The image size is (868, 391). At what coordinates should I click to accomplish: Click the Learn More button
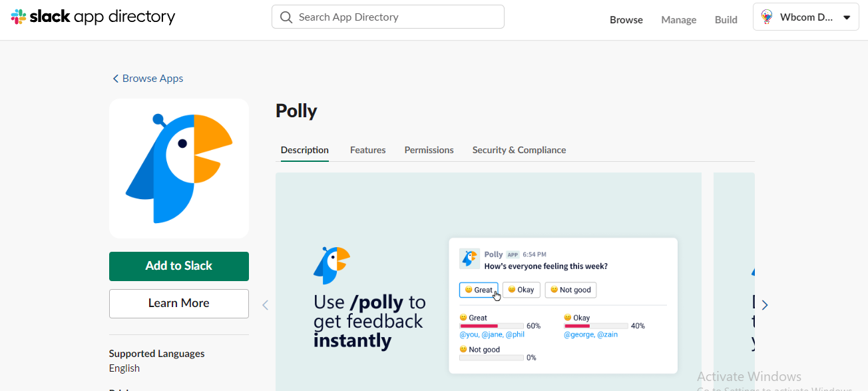click(x=179, y=303)
